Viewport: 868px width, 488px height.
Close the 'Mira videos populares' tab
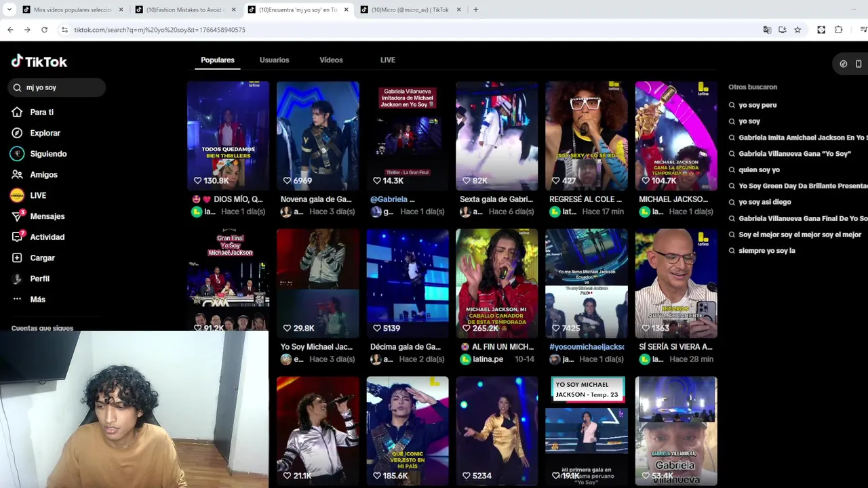click(121, 9)
